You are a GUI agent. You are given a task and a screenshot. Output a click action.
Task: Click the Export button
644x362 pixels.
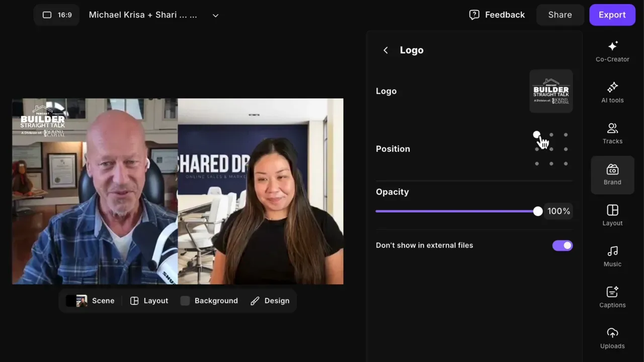pyautogui.click(x=612, y=15)
